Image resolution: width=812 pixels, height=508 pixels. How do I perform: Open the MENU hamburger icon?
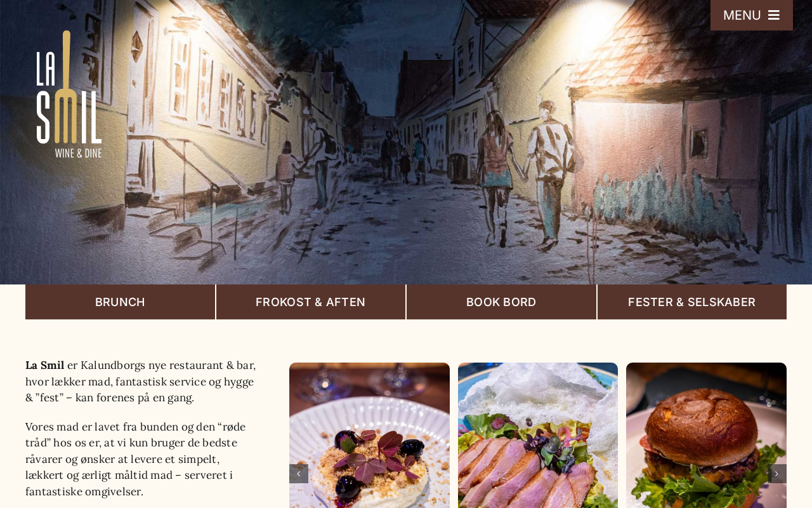pyautogui.click(x=774, y=15)
